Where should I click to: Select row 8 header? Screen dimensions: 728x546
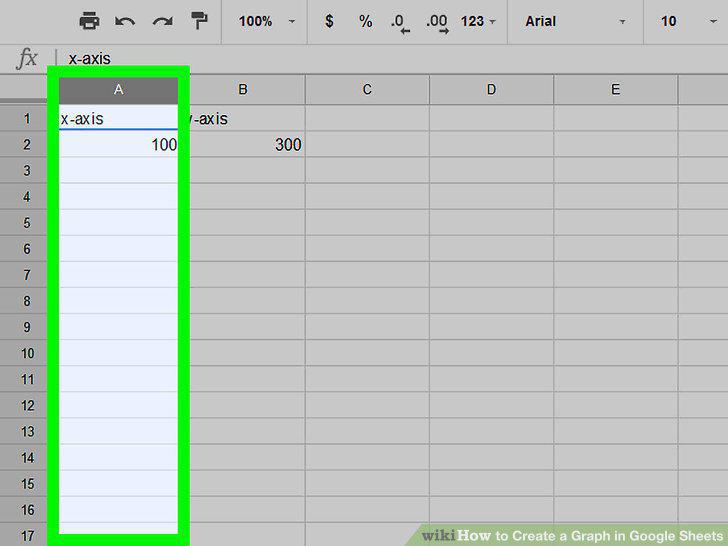(x=26, y=301)
